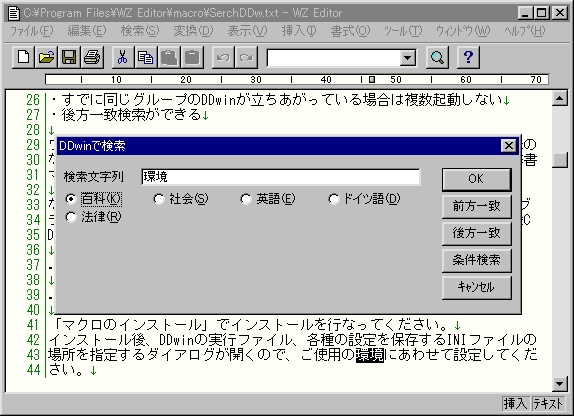
Task: Click the text 「マクロのインストール」 on line 41
Action: (131, 325)
